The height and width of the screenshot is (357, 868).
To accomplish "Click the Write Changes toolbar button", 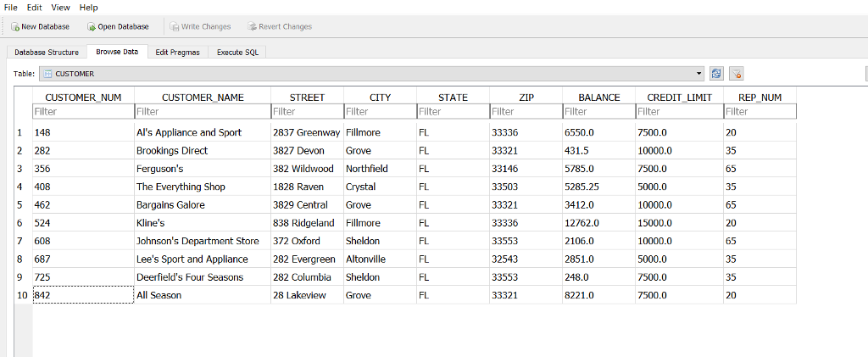I will [200, 26].
